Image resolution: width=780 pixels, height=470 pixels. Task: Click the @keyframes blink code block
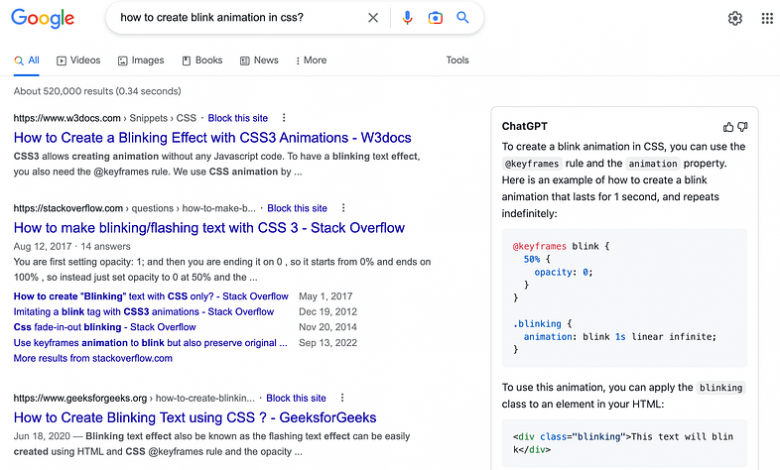[624, 298]
